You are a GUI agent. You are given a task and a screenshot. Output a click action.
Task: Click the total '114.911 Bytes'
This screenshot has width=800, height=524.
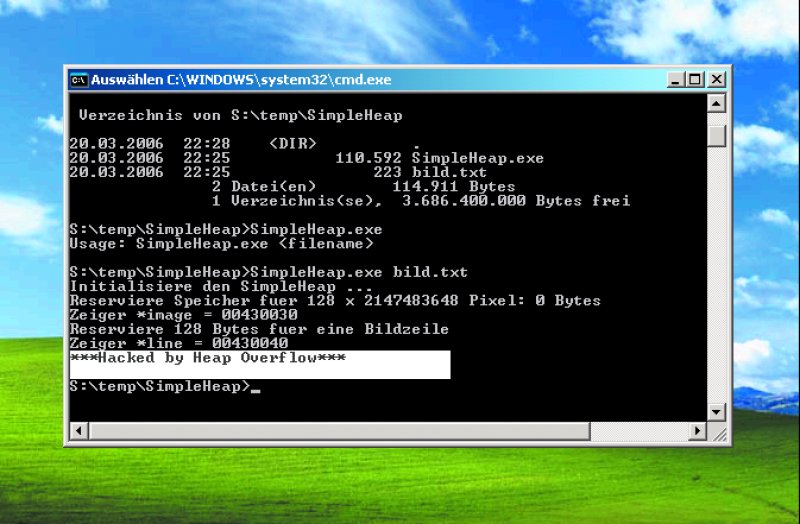click(x=454, y=187)
